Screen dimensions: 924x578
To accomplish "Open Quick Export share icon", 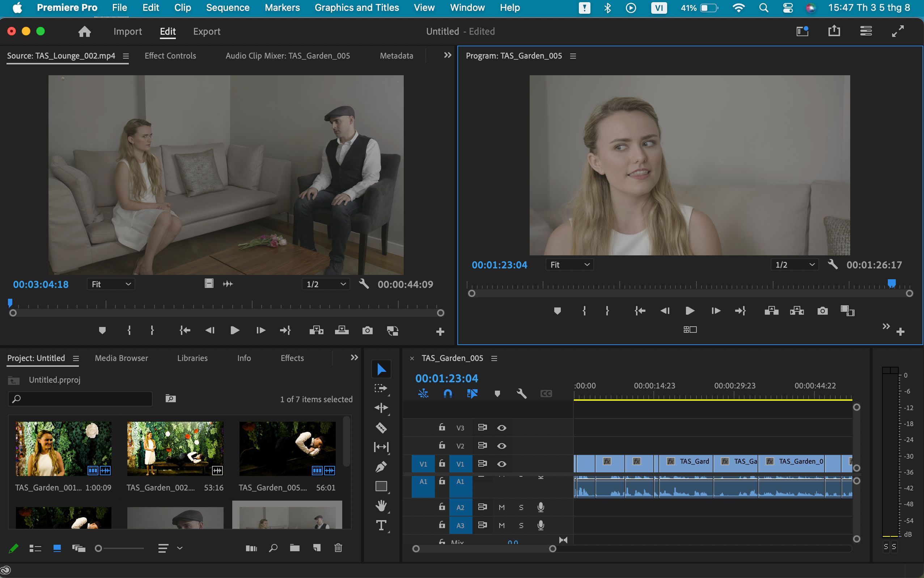I will pyautogui.click(x=834, y=31).
